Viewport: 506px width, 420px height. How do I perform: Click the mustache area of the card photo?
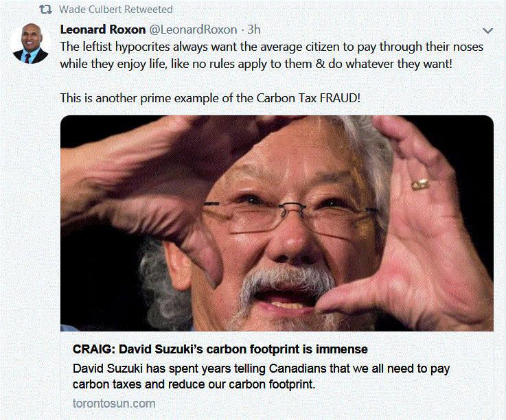284,281
